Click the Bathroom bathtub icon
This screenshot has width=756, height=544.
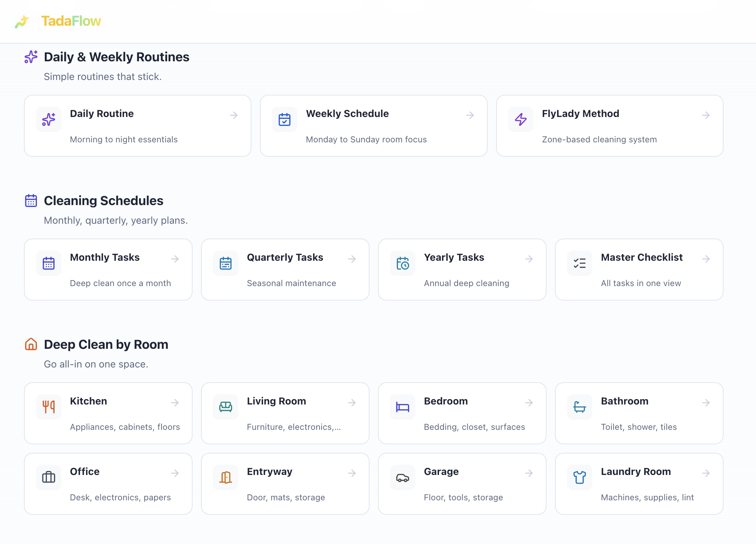(x=579, y=407)
